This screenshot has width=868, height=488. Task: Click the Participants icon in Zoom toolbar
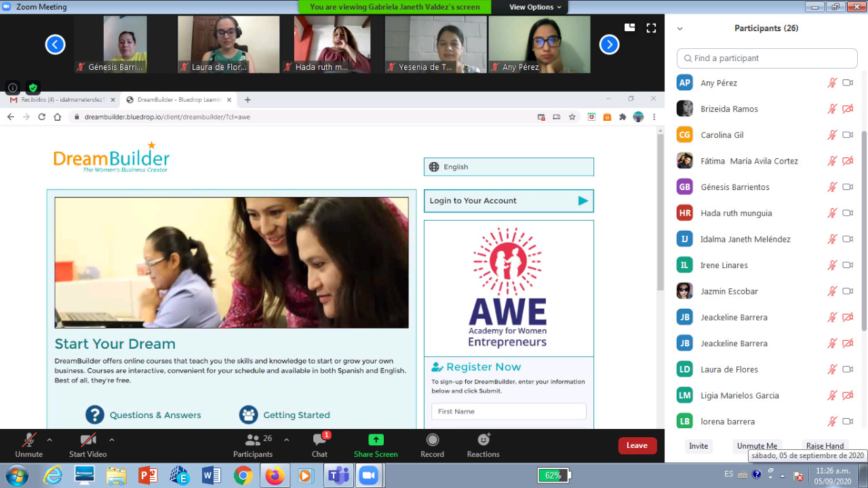254,440
